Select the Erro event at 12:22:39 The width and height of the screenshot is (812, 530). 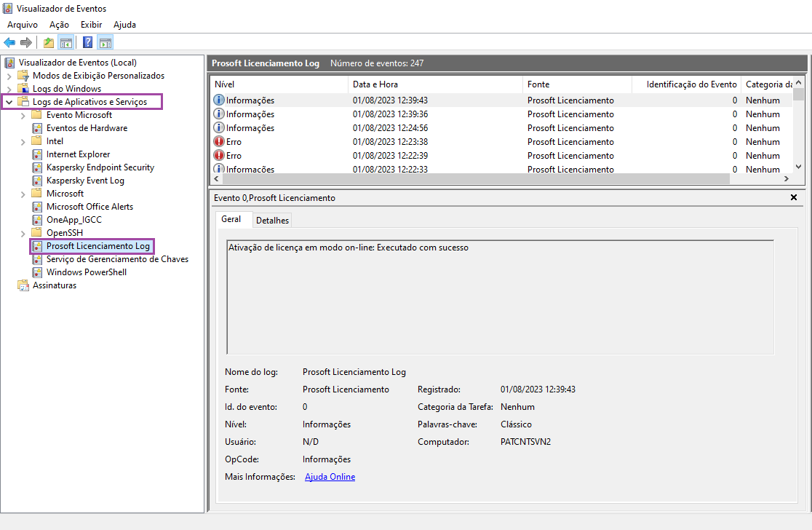[x=501, y=155]
